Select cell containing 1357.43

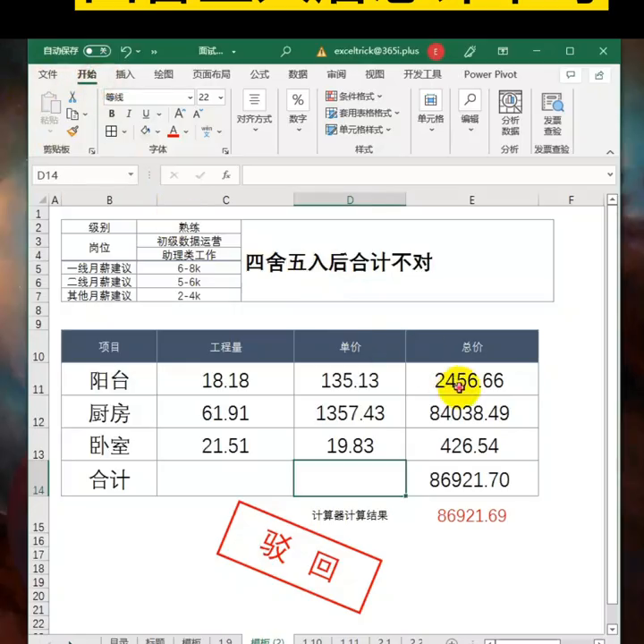coord(350,412)
